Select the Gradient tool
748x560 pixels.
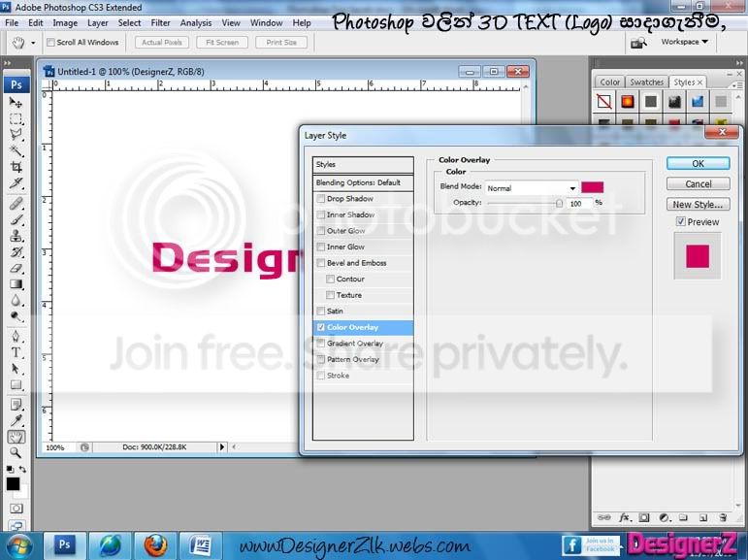tap(16, 284)
